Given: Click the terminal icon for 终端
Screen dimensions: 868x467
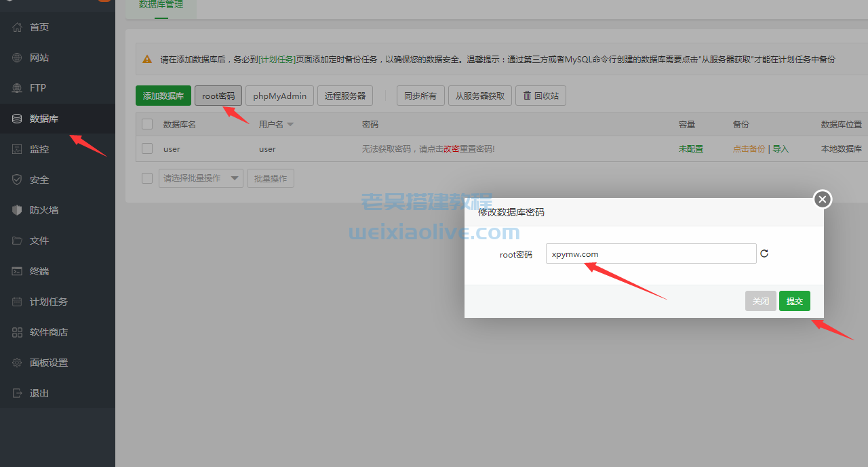Looking at the screenshot, I should coord(18,271).
